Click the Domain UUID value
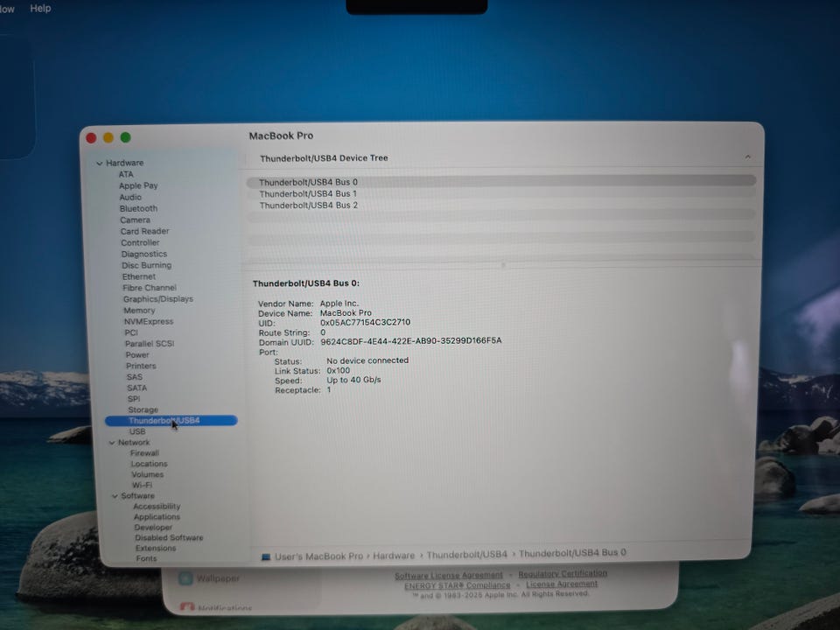Screen dimensions: 840x630 [411, 340]
